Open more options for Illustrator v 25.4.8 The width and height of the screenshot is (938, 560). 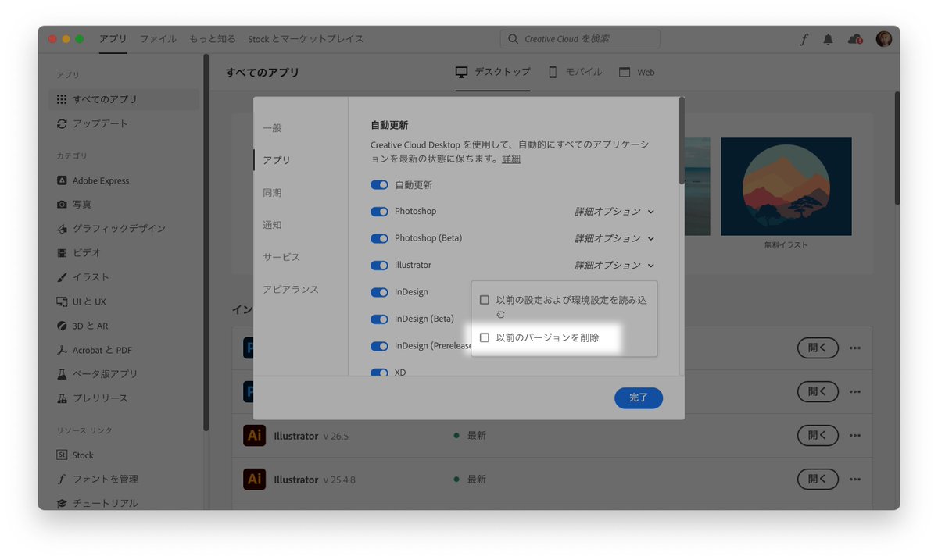point(854,479)
